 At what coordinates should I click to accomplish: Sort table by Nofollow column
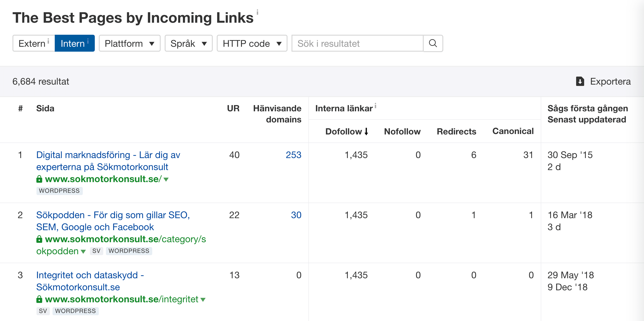pos(402,131)
